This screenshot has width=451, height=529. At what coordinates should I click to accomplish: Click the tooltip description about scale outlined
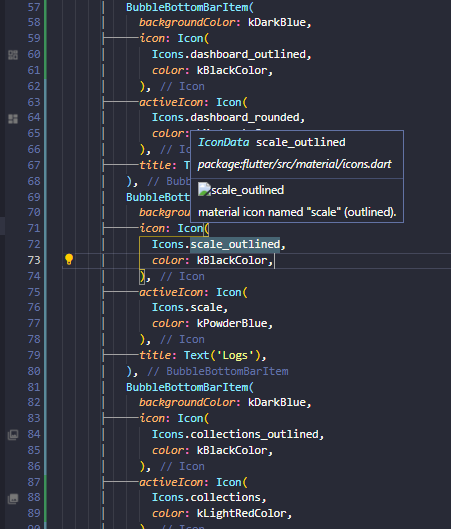[297, 212]
